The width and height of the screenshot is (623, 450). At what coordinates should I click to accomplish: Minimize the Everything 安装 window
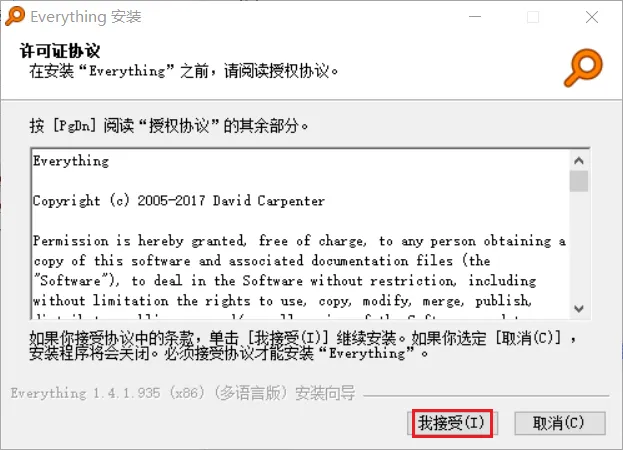pyautogui.click(x=475, y=17)
